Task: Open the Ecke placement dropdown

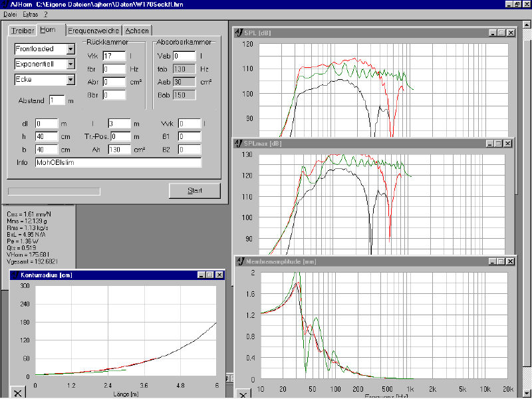Action: [70, 80]
